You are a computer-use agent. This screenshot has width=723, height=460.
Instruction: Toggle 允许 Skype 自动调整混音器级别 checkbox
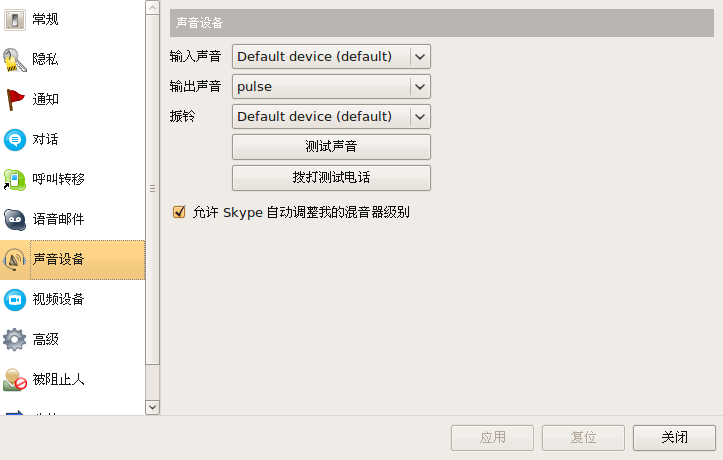[x=179, y=212]
